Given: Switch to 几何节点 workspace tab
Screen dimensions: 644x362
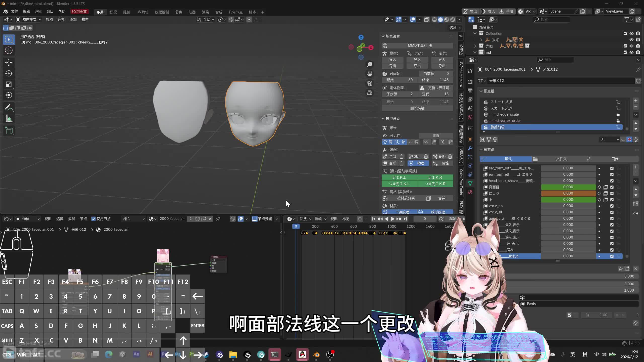Looking at the screenshot, I should click(x=235, y=12).
